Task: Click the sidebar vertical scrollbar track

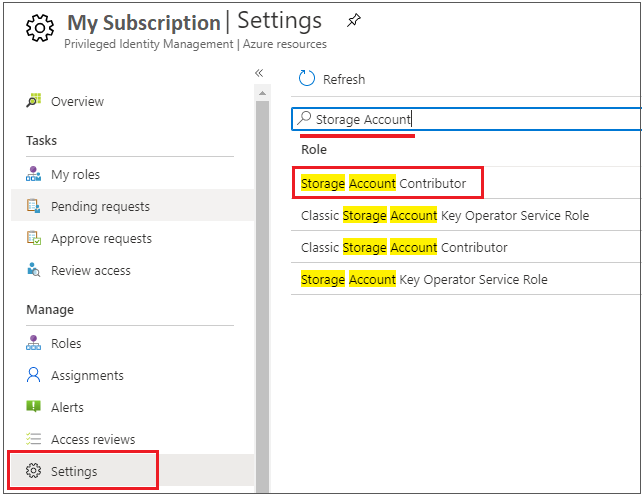Action: point(262,296)
